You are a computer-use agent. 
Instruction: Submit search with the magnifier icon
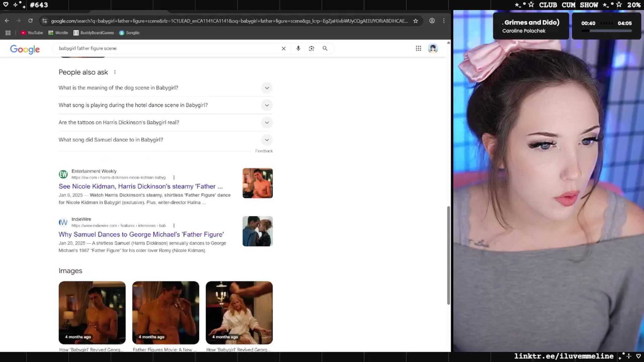[325, 49]
